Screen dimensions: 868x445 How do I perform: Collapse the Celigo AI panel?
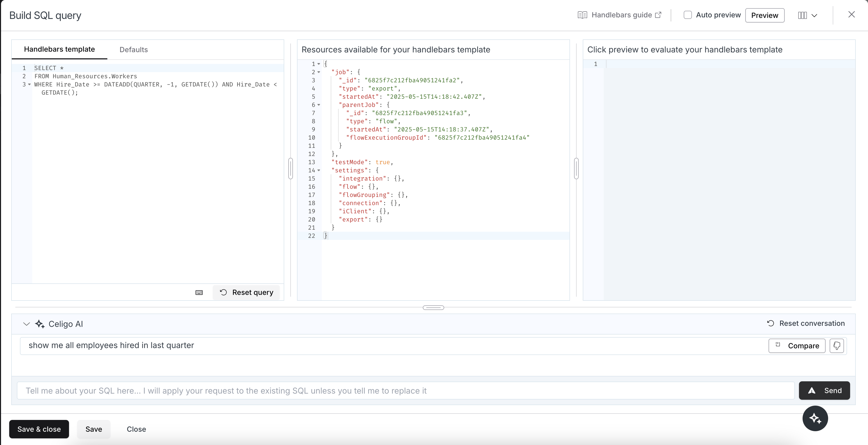[27, 324]
